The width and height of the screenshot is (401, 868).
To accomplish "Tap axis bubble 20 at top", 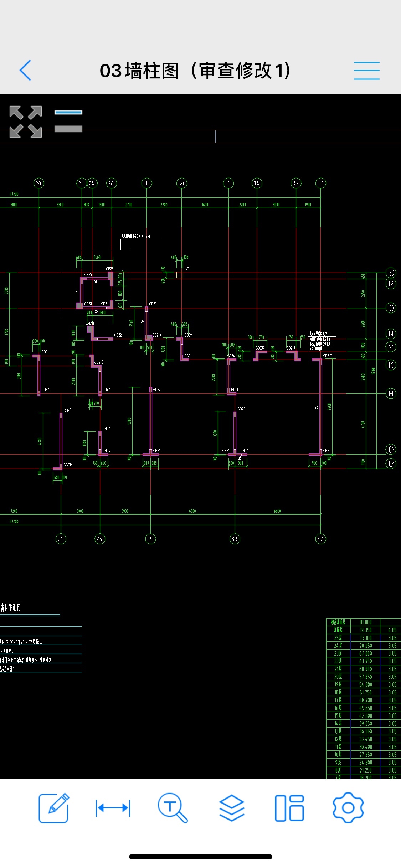I will [x=38, y=183].
